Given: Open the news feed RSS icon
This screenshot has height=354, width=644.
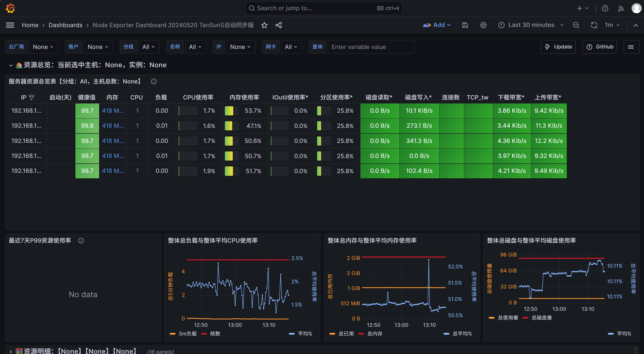Looking at the screenshot, I should pos(621,8).
